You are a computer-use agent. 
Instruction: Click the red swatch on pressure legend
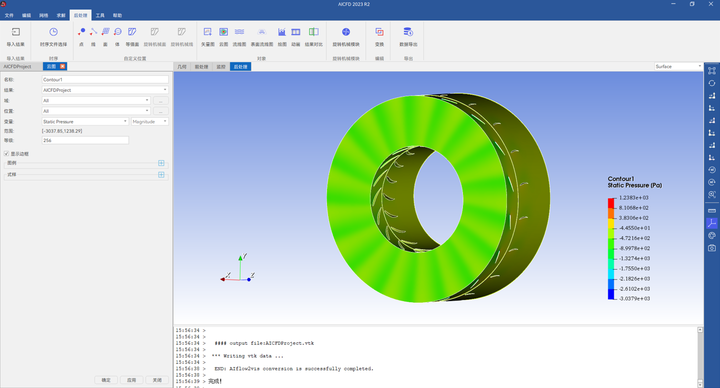[611, 203]
